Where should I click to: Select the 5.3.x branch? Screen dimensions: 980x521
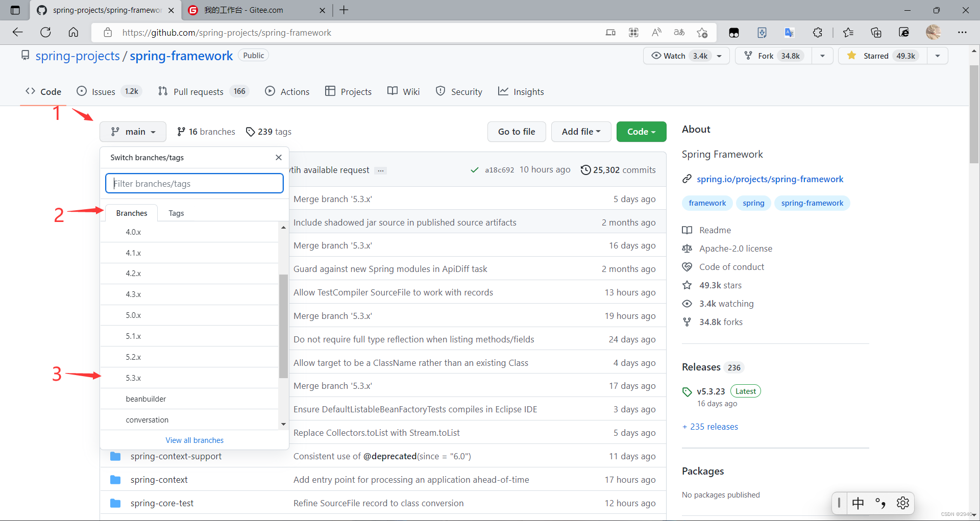[x=189, y=378]
